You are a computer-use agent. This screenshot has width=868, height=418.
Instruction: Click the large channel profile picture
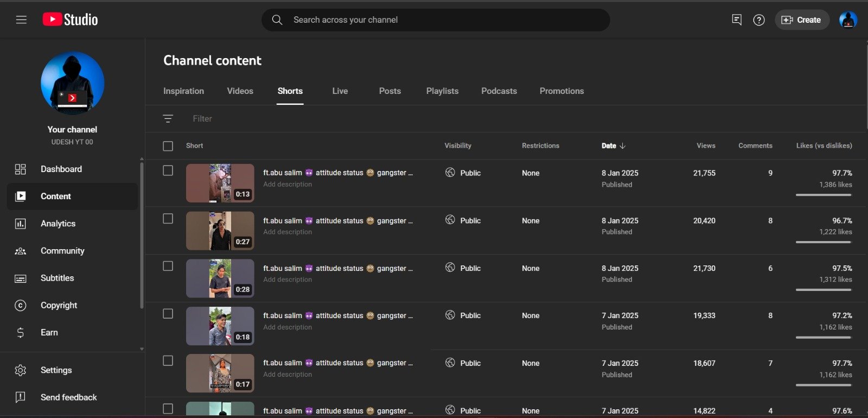coord(73,83)
